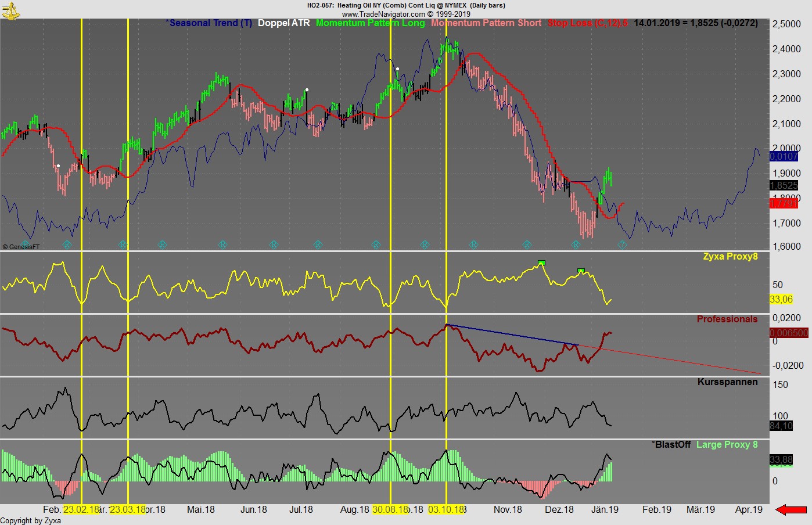Select the Professionals pane label
812x525 pixels.
click(727, 319)
